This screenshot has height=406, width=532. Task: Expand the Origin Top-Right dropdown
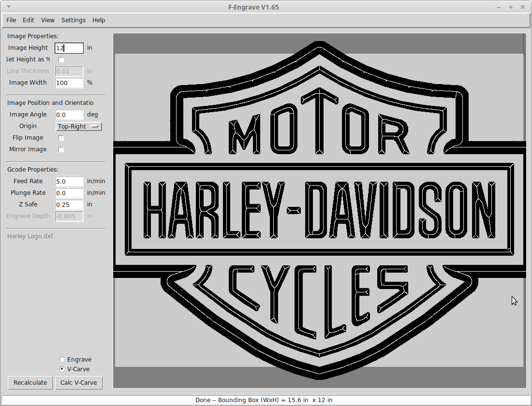click(78, 126)
